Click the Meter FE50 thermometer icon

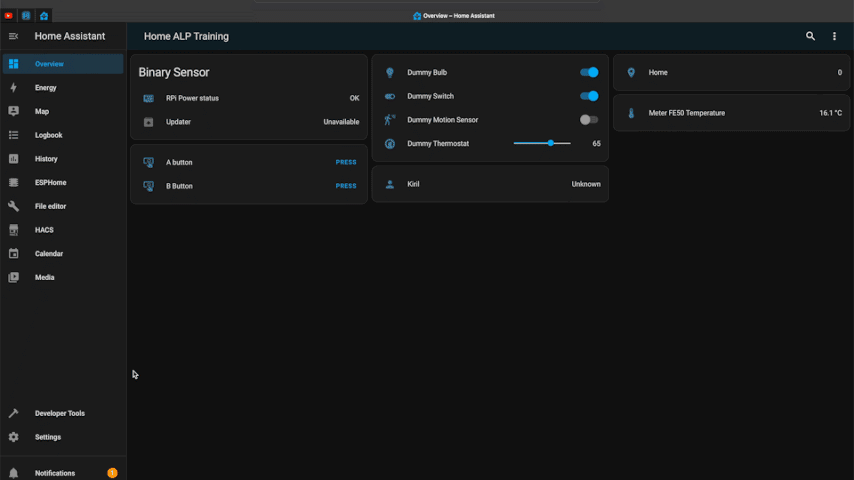click(x=631, y=113)
